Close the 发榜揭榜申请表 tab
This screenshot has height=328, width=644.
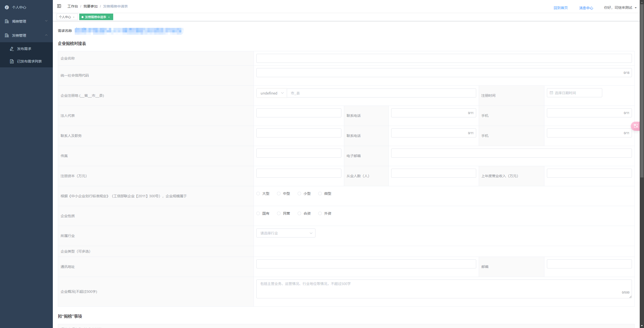coord(109,17)
